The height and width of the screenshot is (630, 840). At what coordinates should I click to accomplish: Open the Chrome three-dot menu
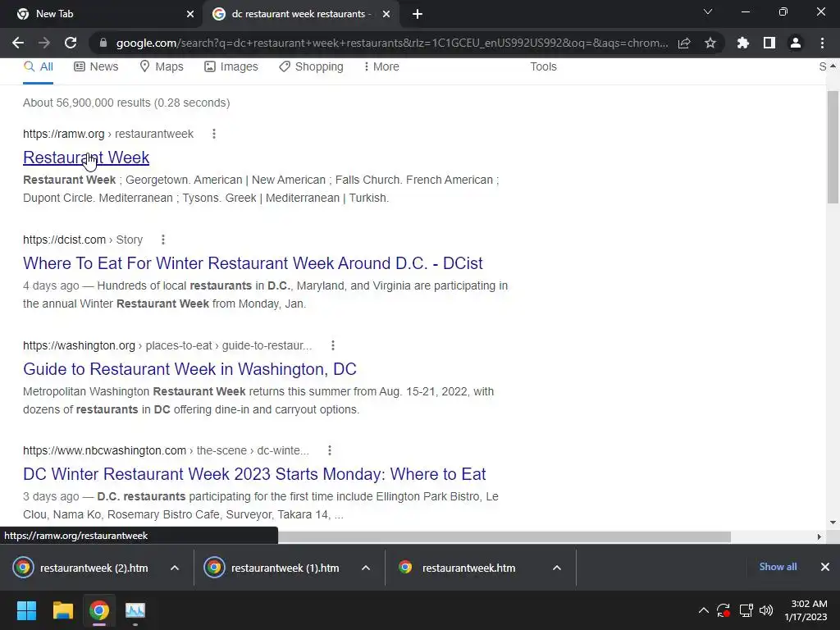(x=822, y=43)
